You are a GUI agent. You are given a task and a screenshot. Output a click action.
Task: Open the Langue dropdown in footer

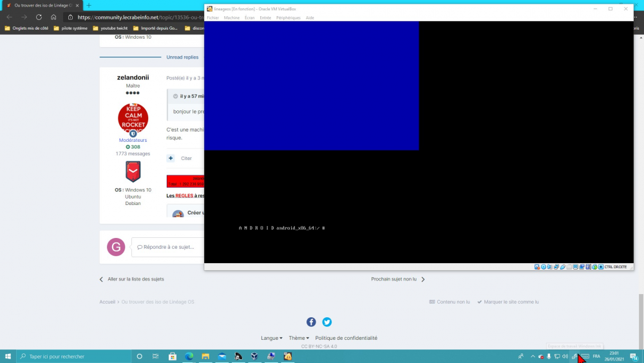[271, 338]
